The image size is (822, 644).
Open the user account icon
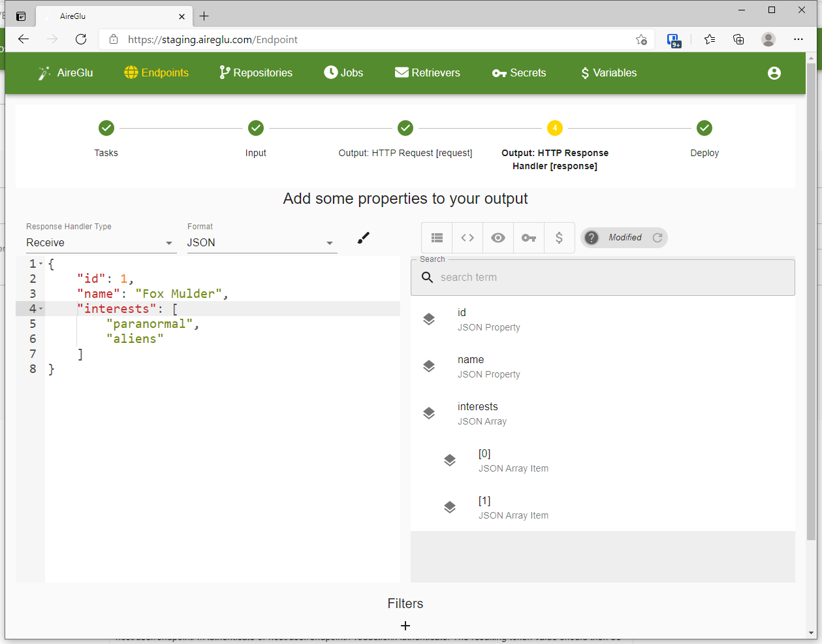click(774, 72)
